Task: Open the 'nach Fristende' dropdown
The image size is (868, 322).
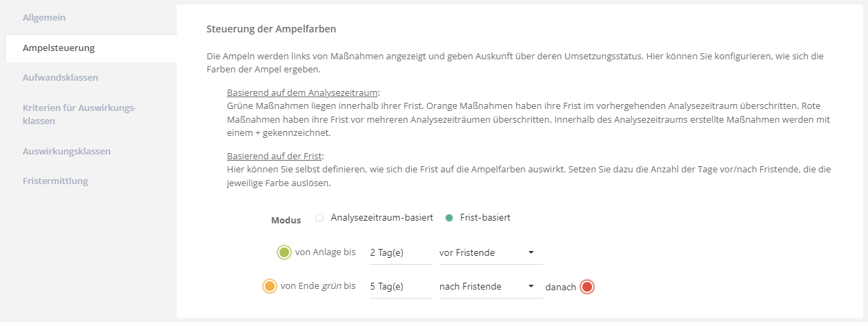Action: click(491, 286)
